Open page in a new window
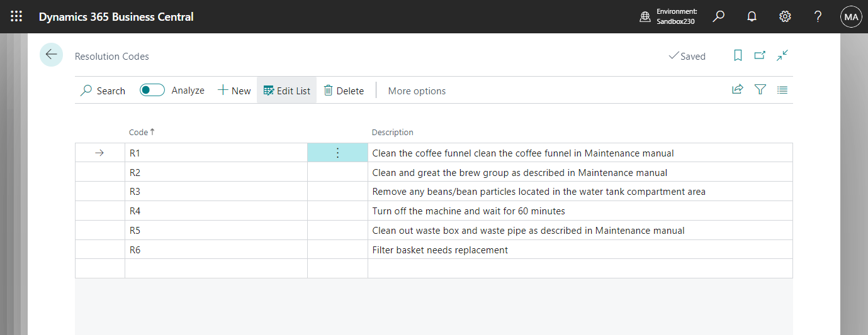 [x=760, y=55]
